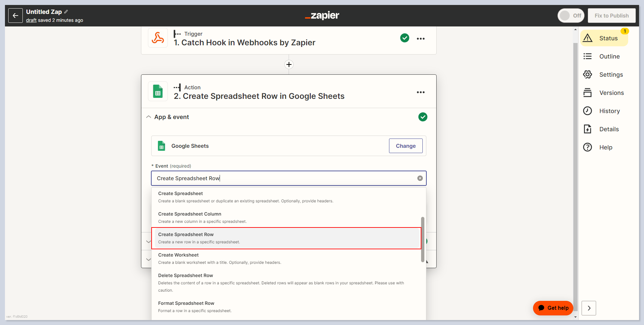This screenshot has height=325, width=644.
Task: Collapse the App & event section
Action: (x=149, y=117)
